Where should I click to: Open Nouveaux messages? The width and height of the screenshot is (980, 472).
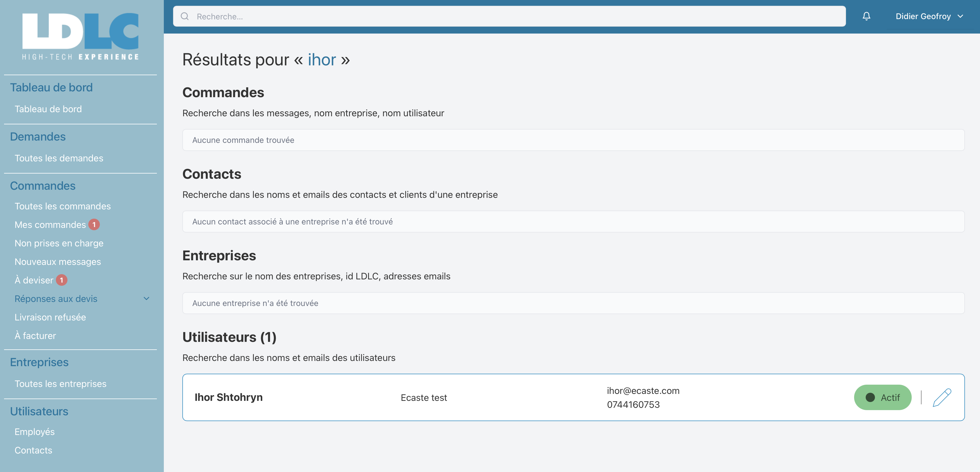coord(57,262)
